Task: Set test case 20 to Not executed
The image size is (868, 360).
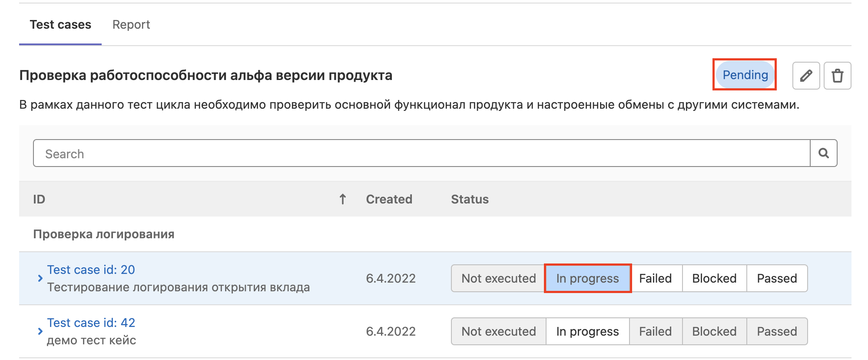Action: (498, 278)
